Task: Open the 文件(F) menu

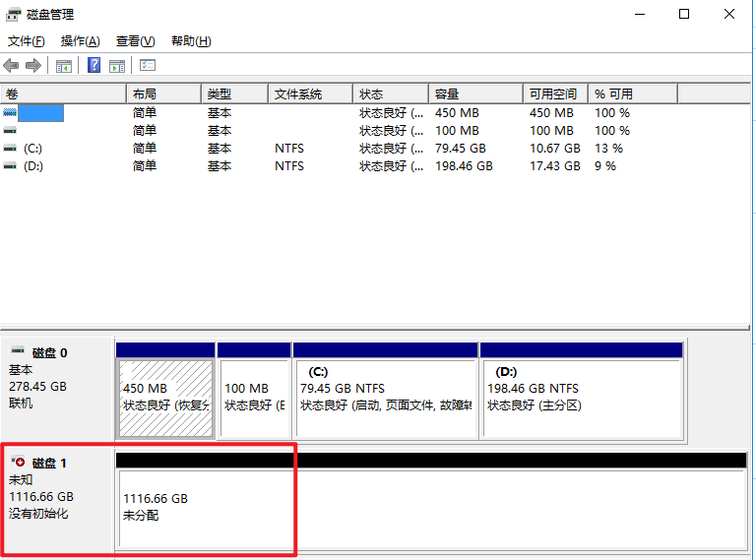Action: coord(27,41)
